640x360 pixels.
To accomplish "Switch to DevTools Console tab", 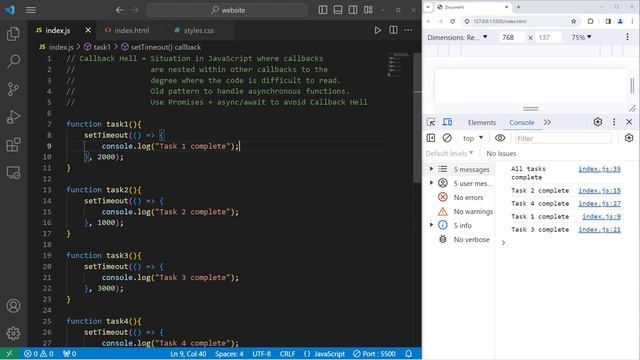I will tap(521, 122).
